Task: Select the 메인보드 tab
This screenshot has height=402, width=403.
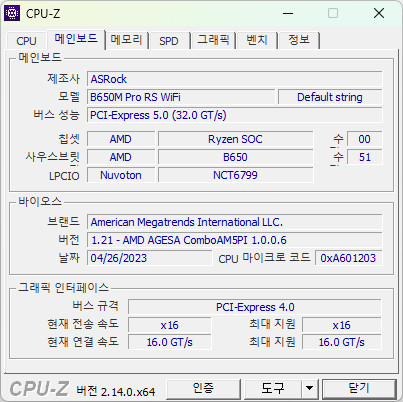Action: tap(76, 39)
